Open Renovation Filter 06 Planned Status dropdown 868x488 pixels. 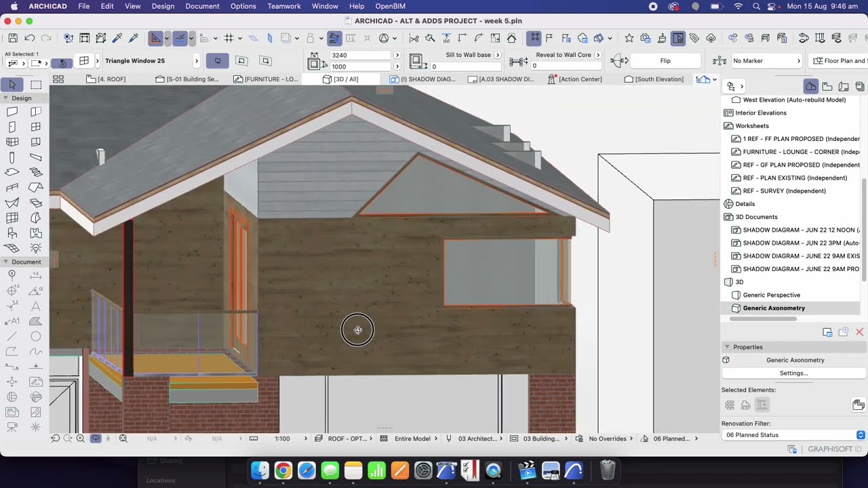click(794, 435)
